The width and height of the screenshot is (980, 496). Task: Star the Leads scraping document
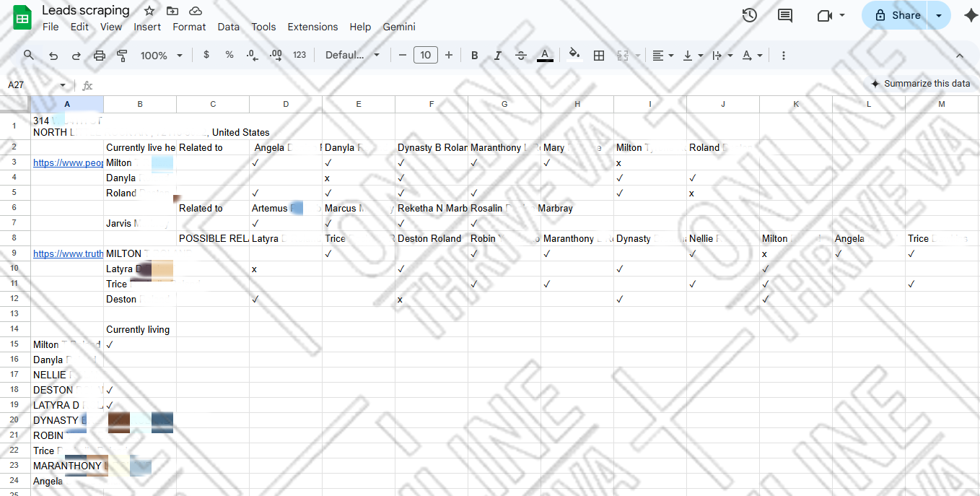click(x=149, y=11)
